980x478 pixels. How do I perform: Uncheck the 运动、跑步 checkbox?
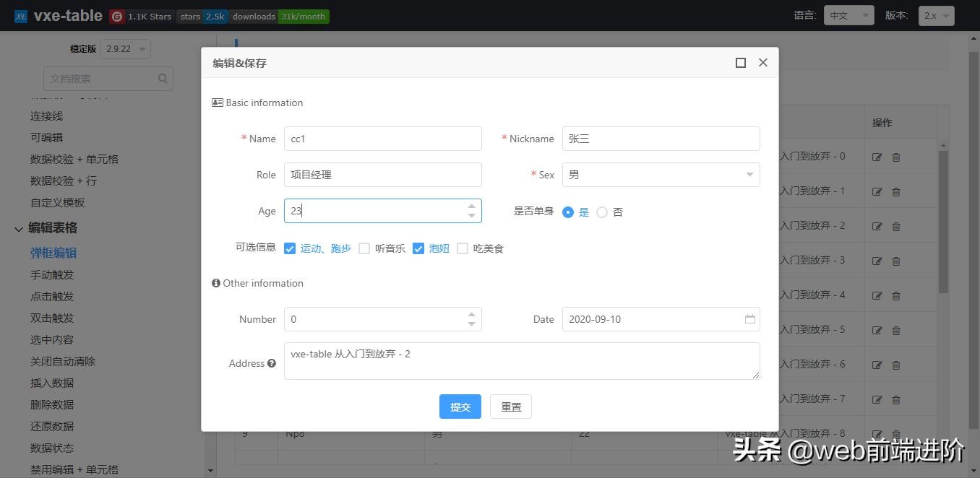[x=290, y=248]
